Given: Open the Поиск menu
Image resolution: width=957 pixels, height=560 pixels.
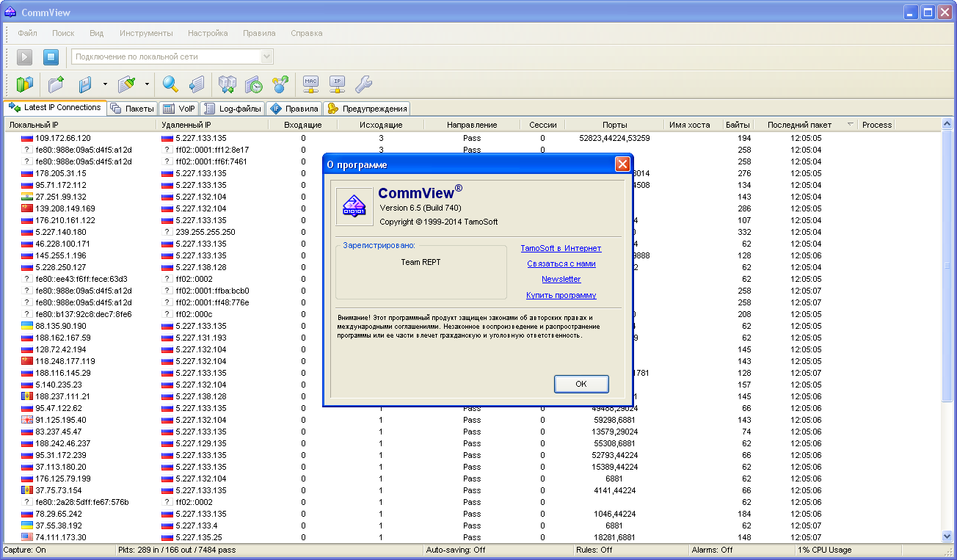Looking at the screenshot, I should coord(63,33).
